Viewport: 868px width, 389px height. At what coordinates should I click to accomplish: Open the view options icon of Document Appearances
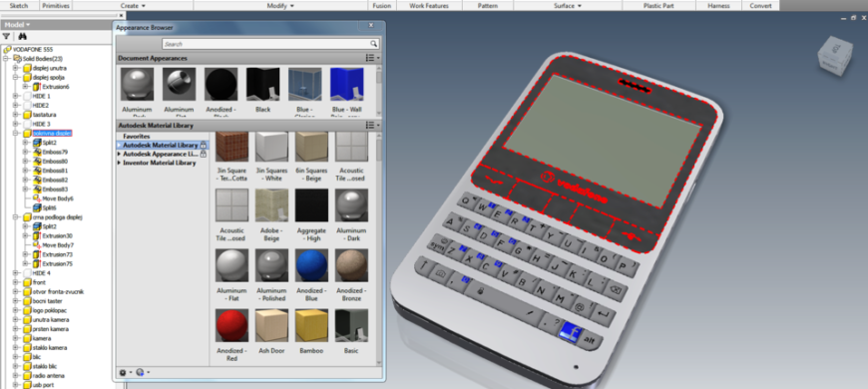coord(372,58)
